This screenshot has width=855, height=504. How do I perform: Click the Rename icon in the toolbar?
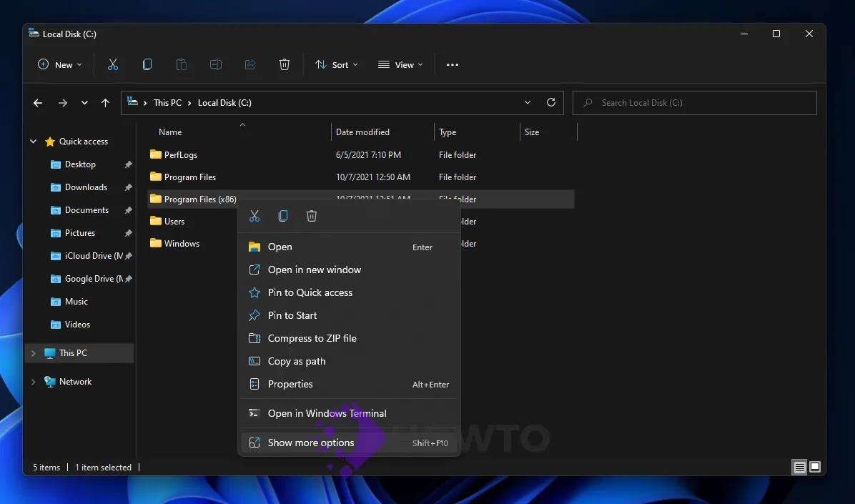[x=216, y=64]
